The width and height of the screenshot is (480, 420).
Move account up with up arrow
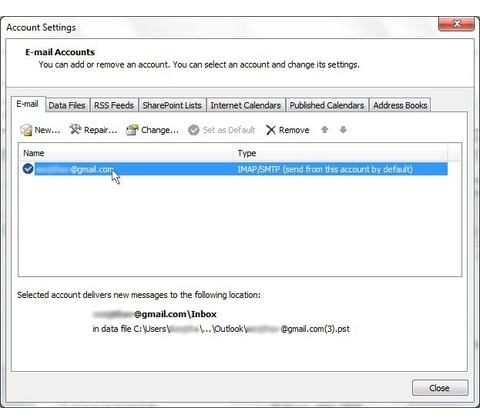[325, 129]
